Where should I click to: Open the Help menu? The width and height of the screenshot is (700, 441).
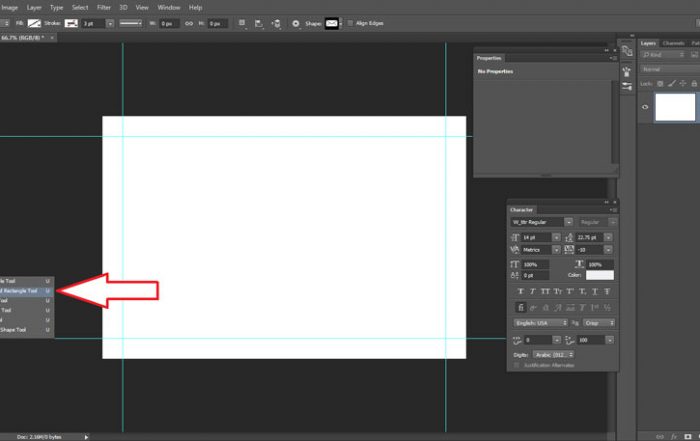click(195, 8)
